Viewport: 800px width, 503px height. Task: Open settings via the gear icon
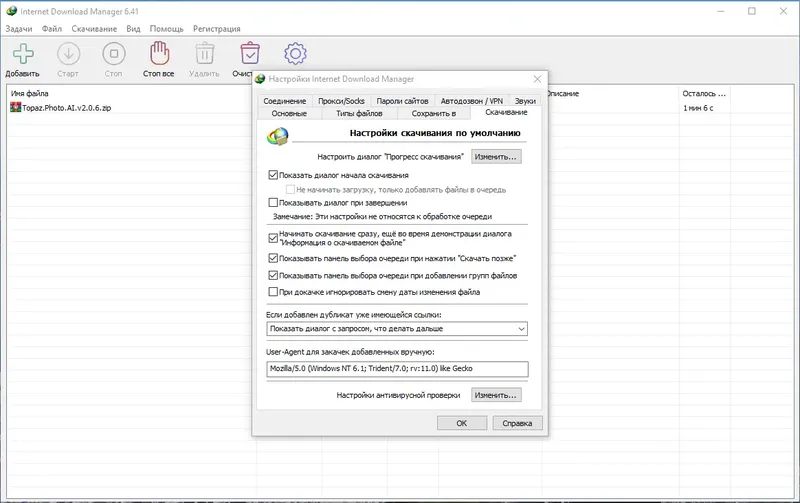[295, 54]
